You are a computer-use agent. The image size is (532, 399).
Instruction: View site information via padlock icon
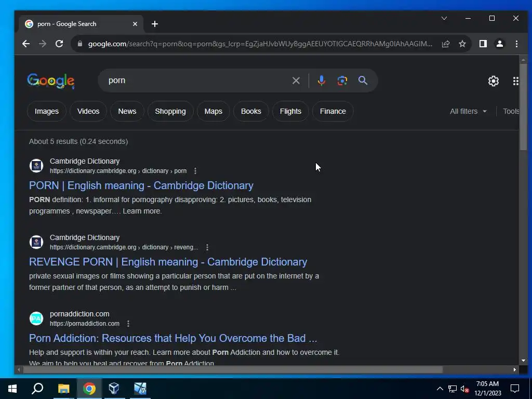pos(80,44)
